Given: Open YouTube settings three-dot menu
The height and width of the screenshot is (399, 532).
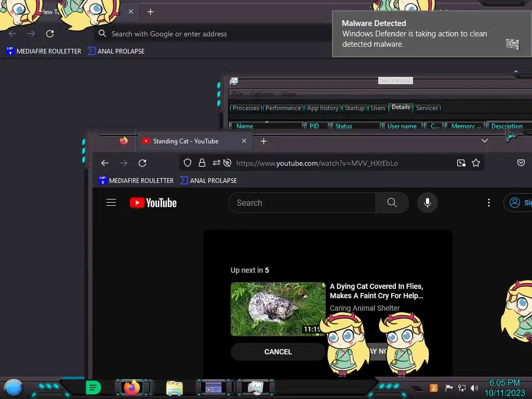Looking at the screenshot, I should pyautogui.click(x=488, y=203).
